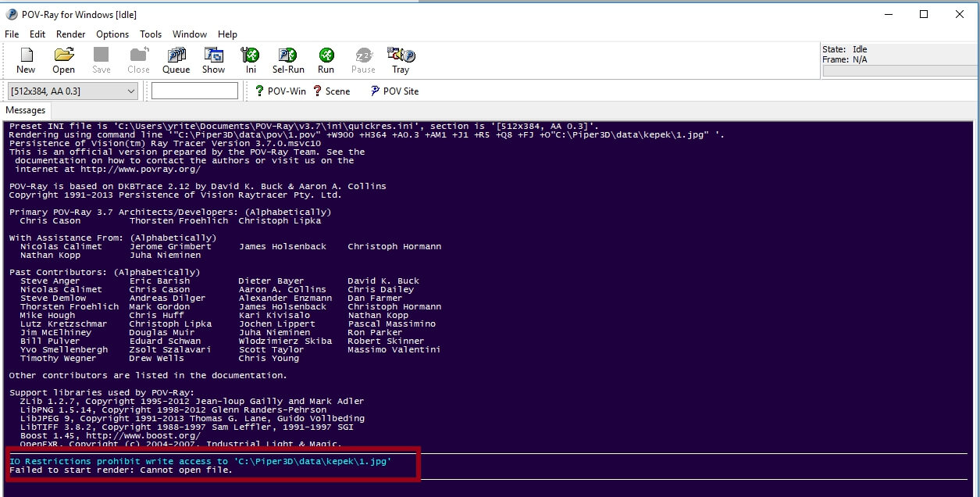Open the File menu
The width and height of the screenshot is (980, 497).
pyautogui.click(x=12, y=34)
